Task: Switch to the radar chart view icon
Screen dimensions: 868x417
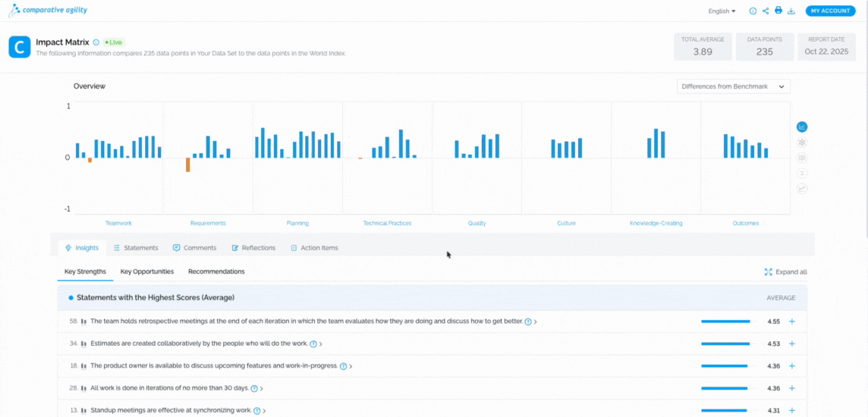Action: [x=801, y=142]
